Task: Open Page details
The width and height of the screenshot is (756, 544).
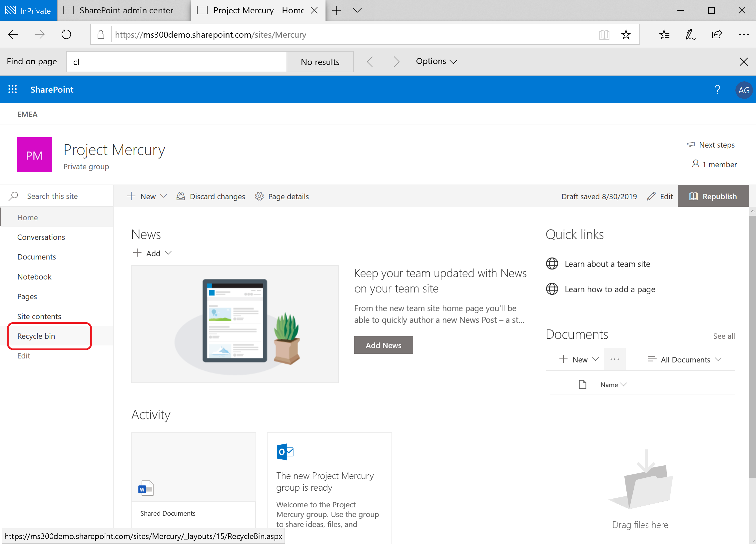Action: (x=282, y=196)
